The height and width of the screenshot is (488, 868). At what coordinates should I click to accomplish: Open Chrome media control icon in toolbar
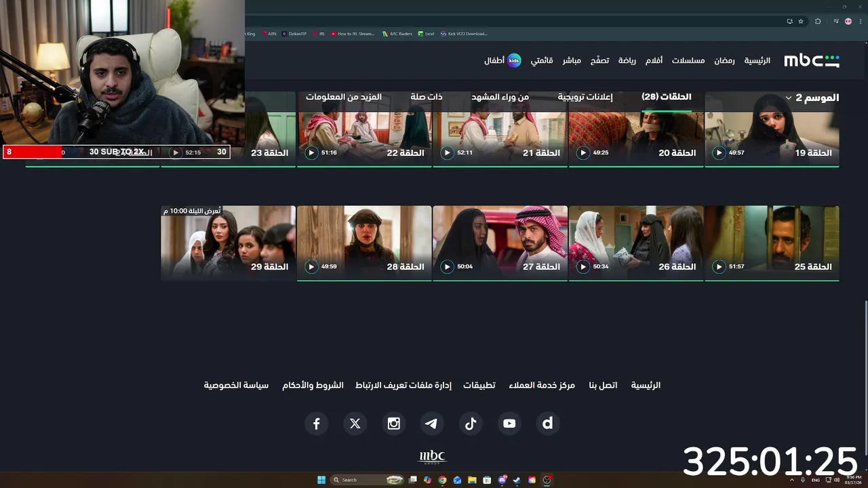pyautogui.click(x=836, y=22)
